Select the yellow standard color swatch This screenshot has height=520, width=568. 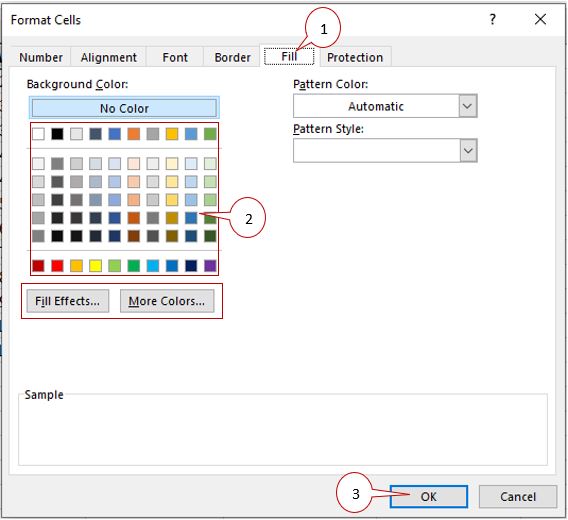[95, 266]
